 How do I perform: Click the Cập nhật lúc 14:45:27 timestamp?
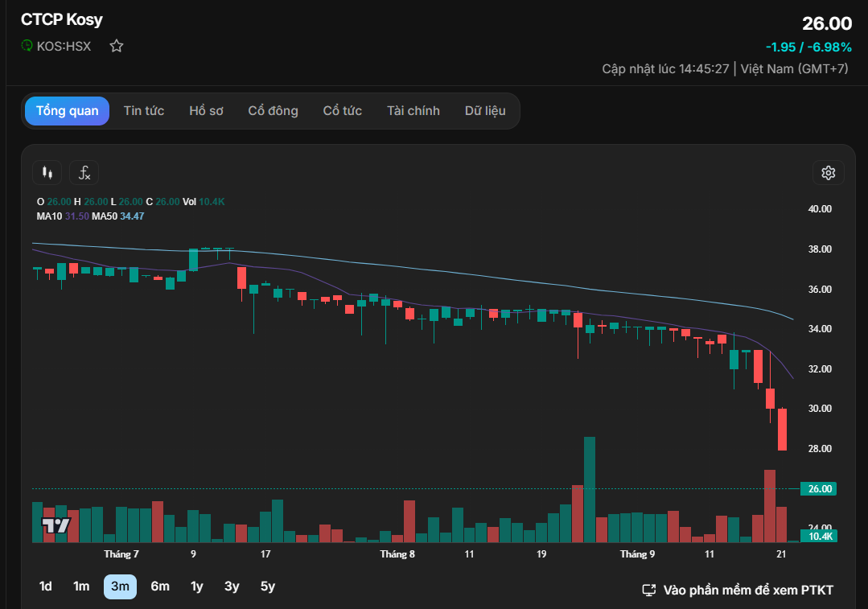[x=665, y=68]
